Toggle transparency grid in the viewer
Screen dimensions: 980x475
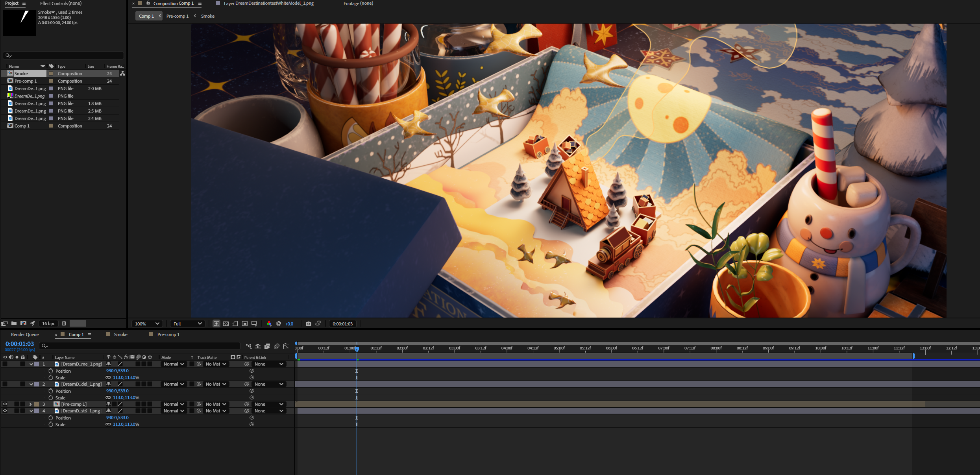pyautogui.click(x=226, y=324)
